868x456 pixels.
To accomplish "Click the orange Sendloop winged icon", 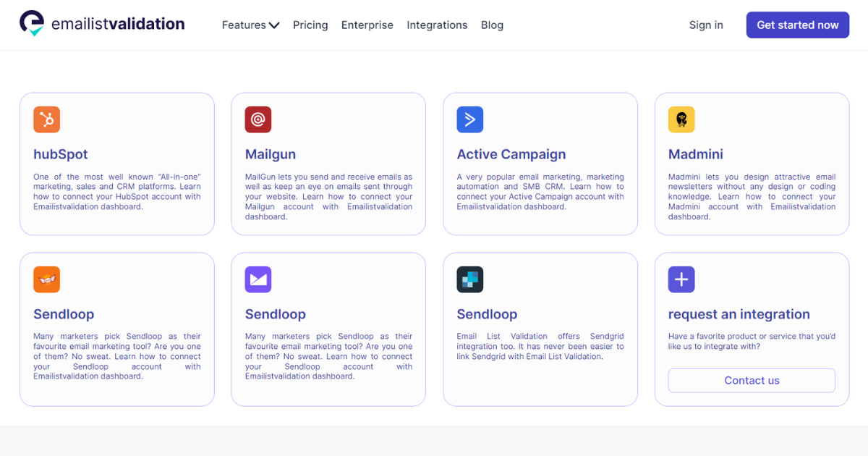I will point(46,279).
